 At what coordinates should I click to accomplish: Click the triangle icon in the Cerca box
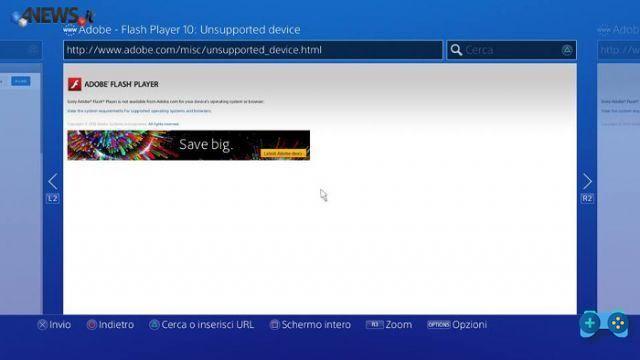click(x=567, y=50)
